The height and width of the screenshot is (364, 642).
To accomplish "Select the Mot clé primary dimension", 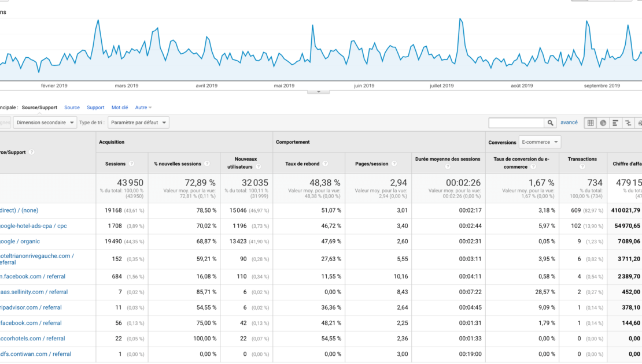I will [x=120, y=107].
